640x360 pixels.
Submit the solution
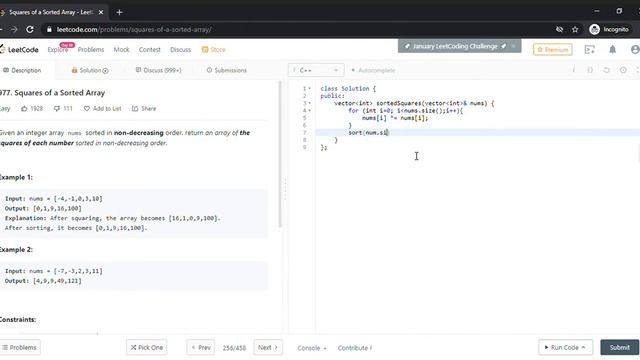(620, 347)
